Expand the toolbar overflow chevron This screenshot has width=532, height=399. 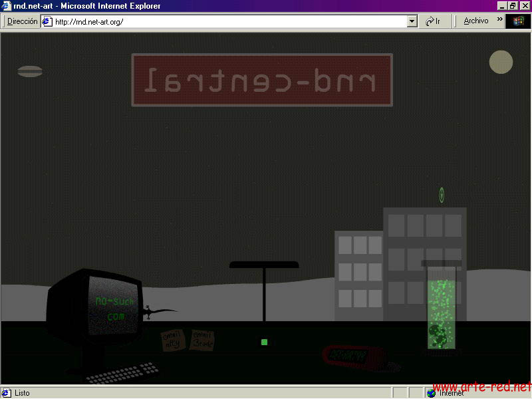pos(499,20)
